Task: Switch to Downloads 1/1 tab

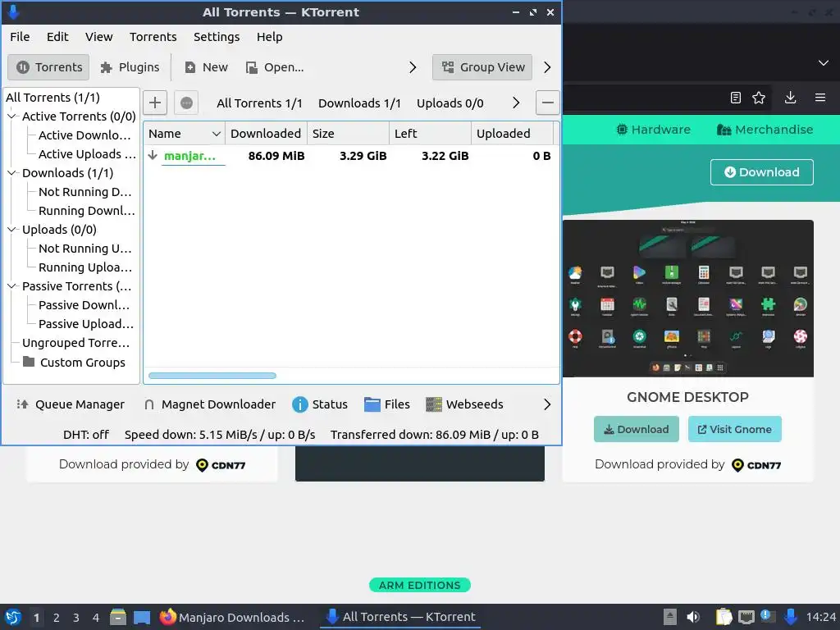Action: (359, 103)
